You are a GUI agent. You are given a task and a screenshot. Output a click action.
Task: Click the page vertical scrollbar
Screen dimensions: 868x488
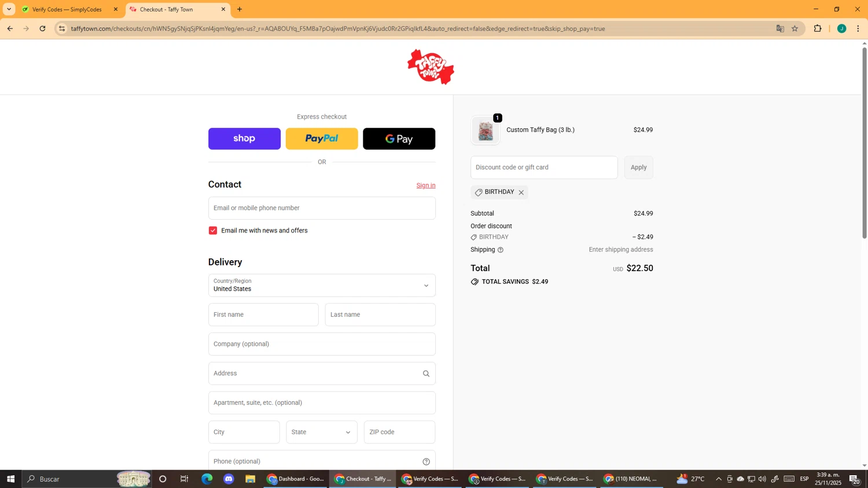[x=865, y=142]
